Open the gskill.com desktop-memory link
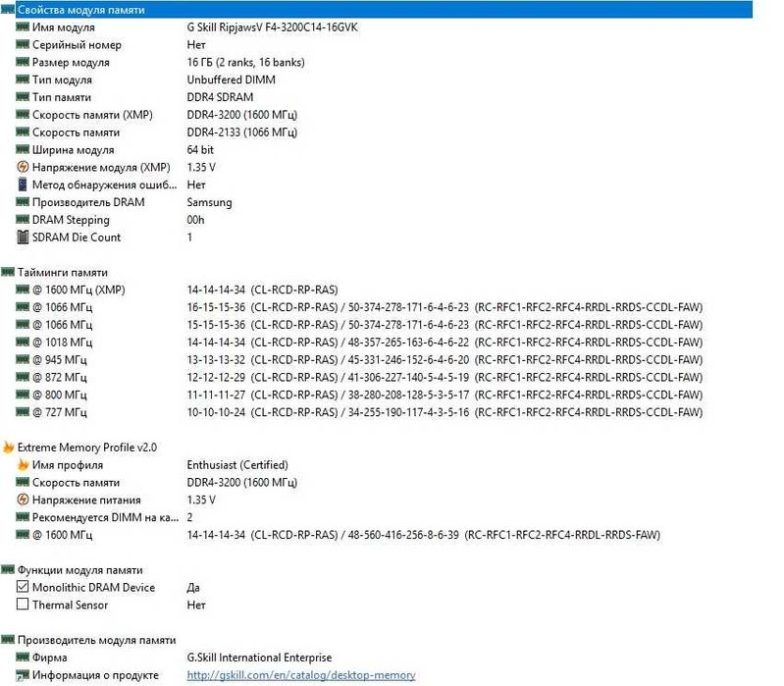 coord(301,675)
